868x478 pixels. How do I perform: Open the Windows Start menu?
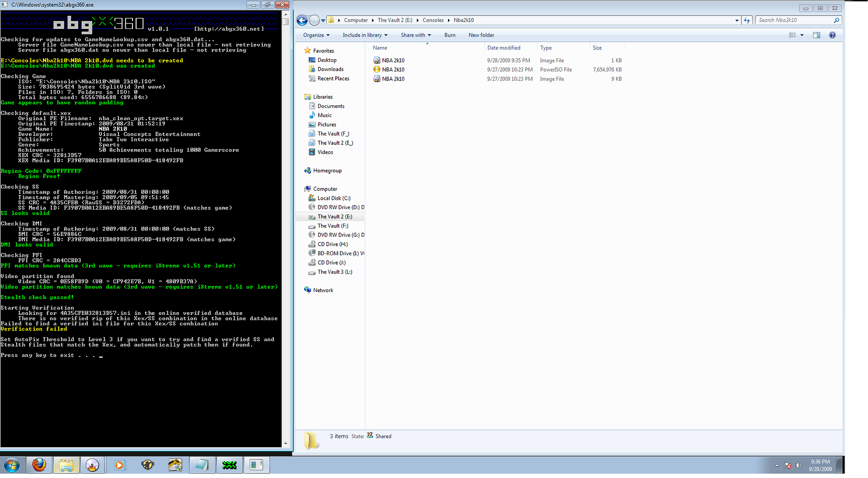[12, 465]
